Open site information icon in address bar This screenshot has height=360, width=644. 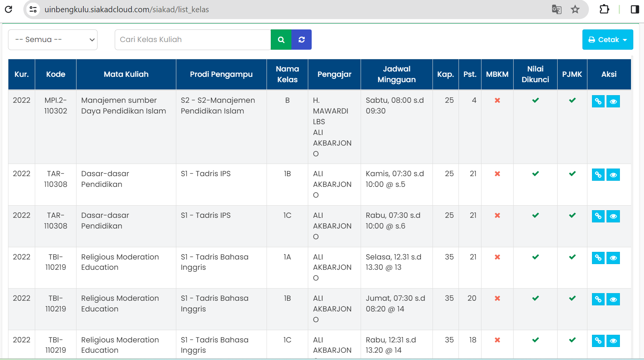[x=33, y=10]
